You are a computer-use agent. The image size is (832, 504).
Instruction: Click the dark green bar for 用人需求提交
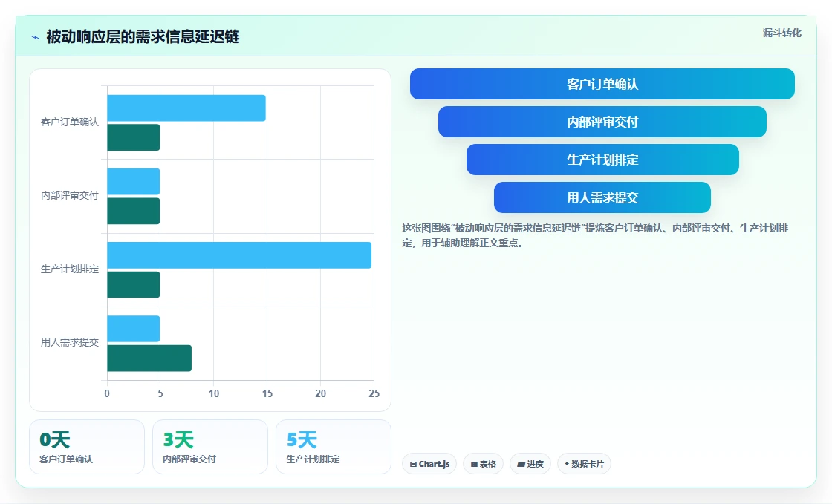pyautogui.click(x=149, y=359)
